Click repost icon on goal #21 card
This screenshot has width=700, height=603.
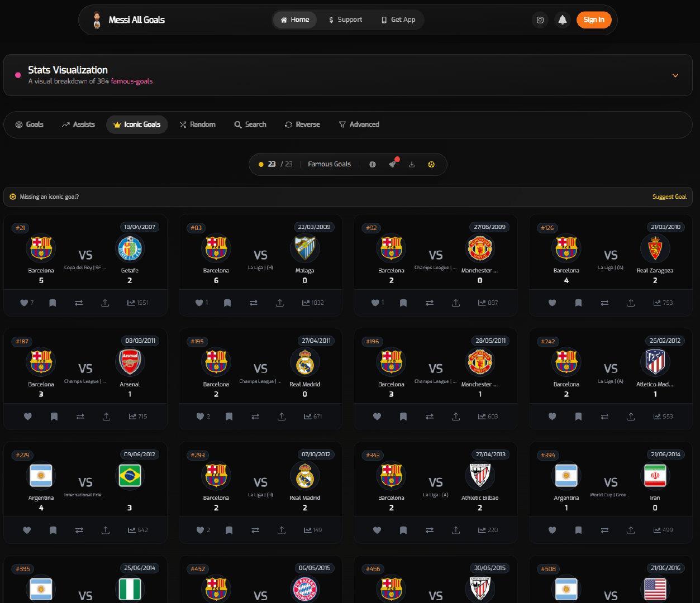(79, 303)
